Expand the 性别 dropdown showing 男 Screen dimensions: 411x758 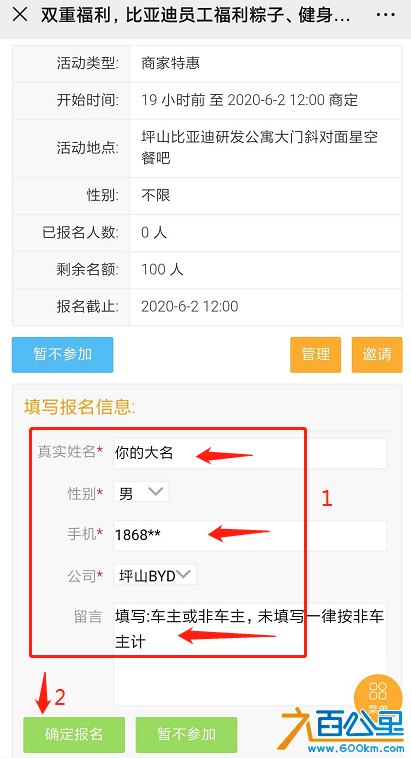click(x=141, y=492)
